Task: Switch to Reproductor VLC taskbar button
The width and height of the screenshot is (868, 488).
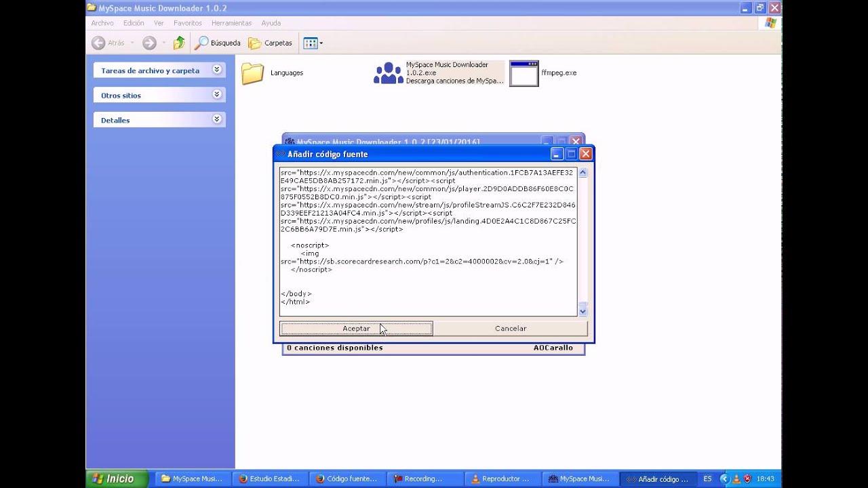Action: click(501, 479)
